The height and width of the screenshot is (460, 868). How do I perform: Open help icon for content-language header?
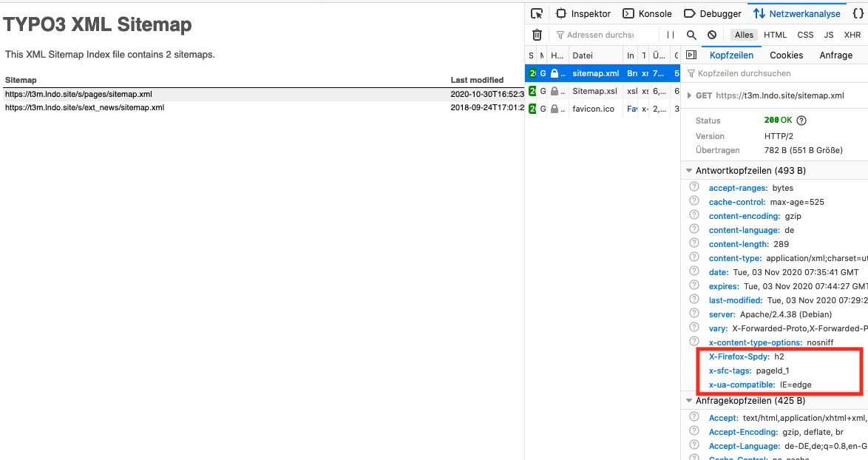point(694,229)
